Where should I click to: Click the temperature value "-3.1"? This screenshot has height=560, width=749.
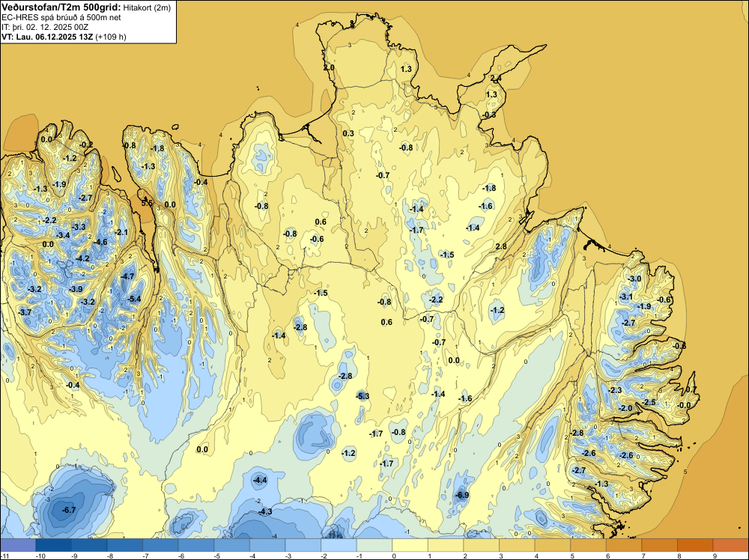(x=625, y=296)
